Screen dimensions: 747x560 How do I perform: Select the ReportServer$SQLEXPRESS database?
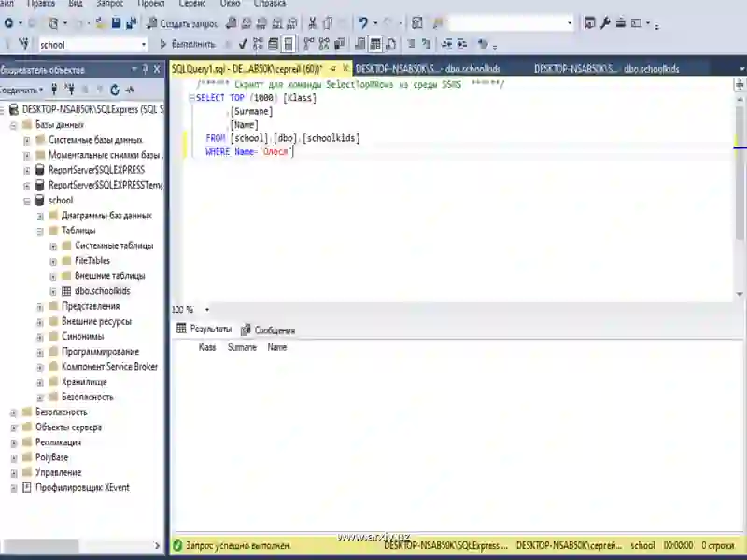click(x=96, y=170)
